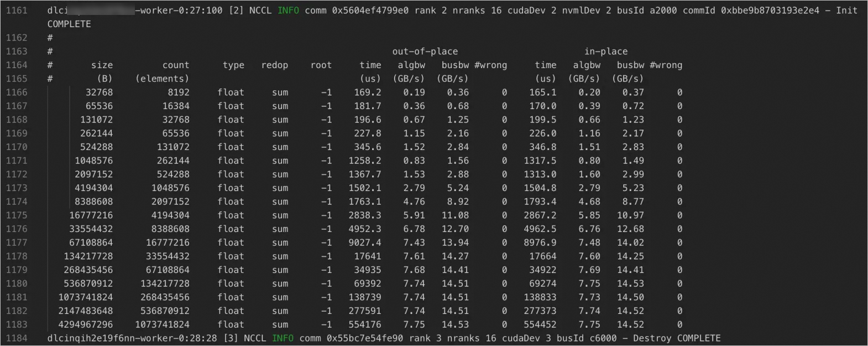Click the line number 1175
Image resolution: width=868 pixels, height=346 pixels.
point(17,215)
